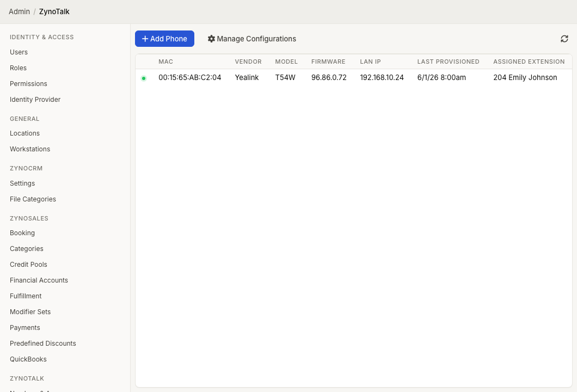Open the Fulfillment page
Viewport: 577px width, 392px height.
pos(26,297)
